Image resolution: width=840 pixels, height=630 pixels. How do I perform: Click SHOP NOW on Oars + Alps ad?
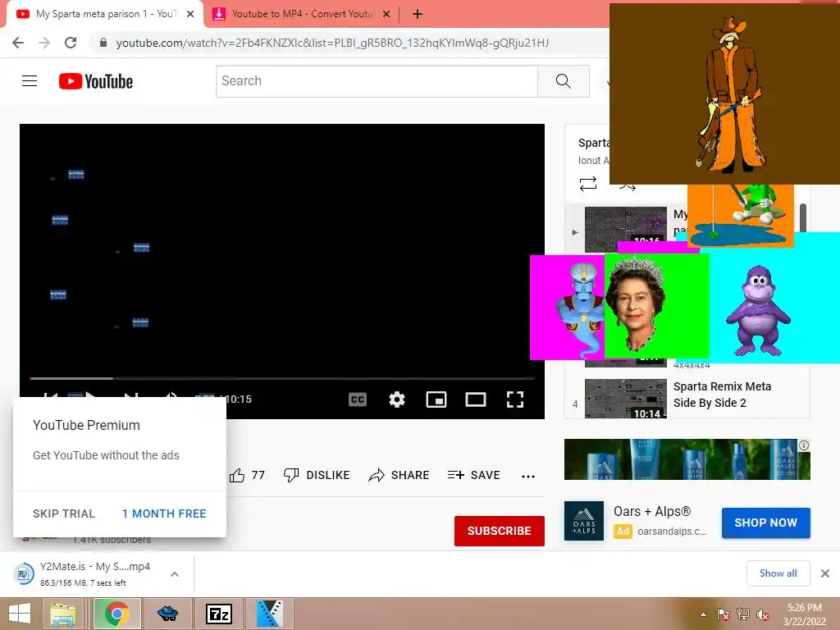[x=765, y=523]
